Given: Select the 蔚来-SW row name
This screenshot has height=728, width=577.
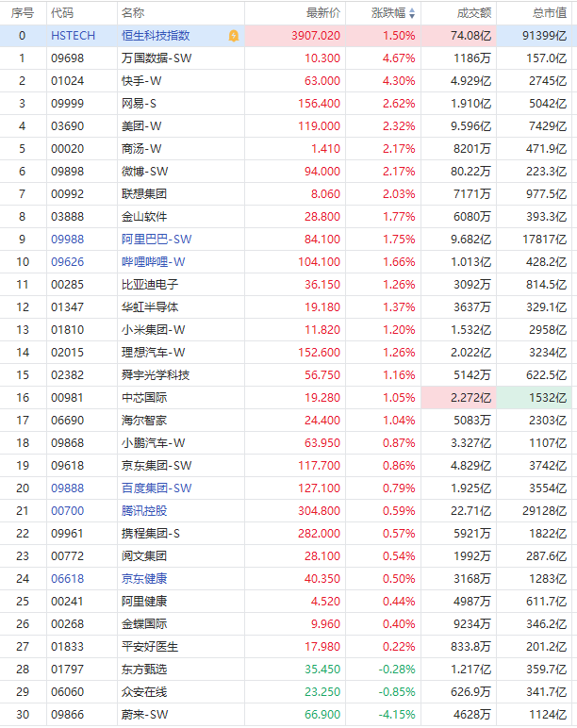Looking at the screenshot, I should [x=145, y=715].
